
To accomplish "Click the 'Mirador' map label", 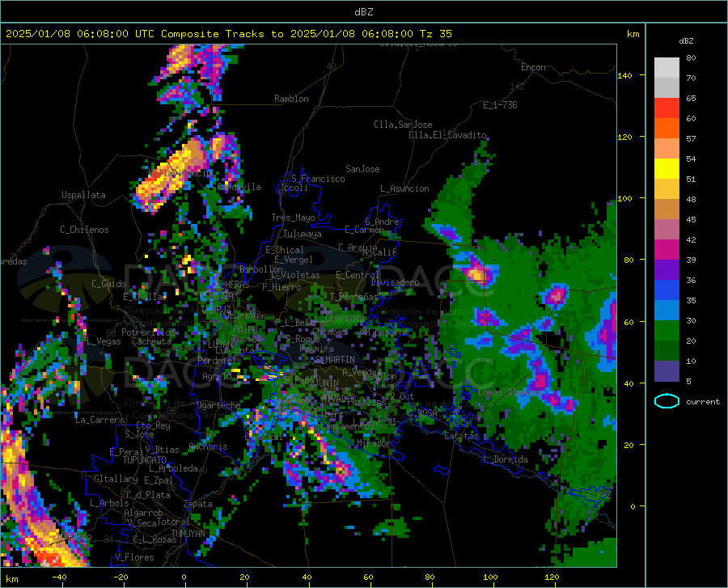I will pos(373,443).
